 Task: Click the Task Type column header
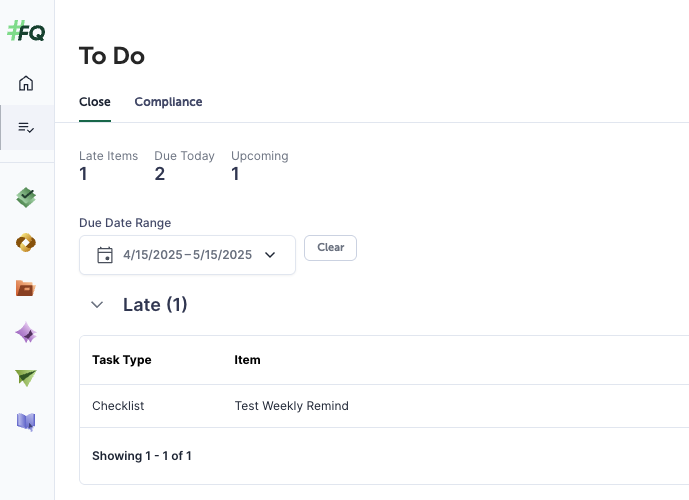point(122,360)
